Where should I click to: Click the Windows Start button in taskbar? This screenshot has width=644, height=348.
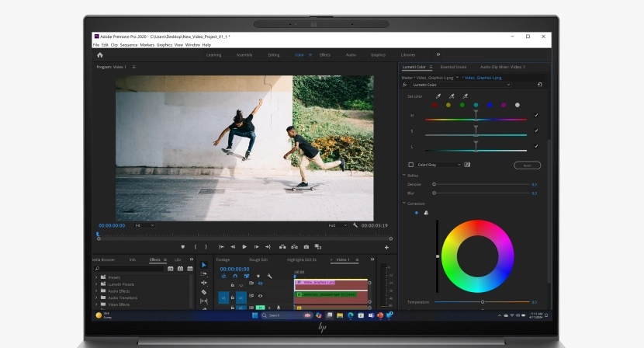(254, 315)
